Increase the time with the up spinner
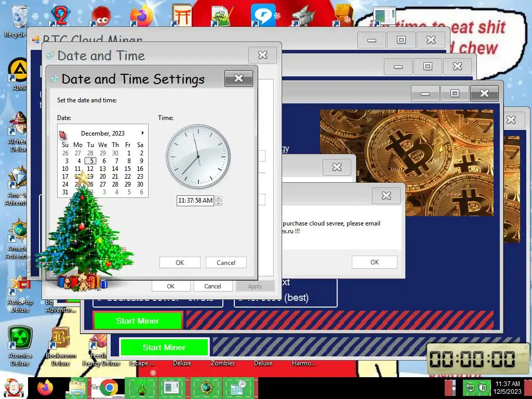The image size is (532, 399). tap(219, 198)
